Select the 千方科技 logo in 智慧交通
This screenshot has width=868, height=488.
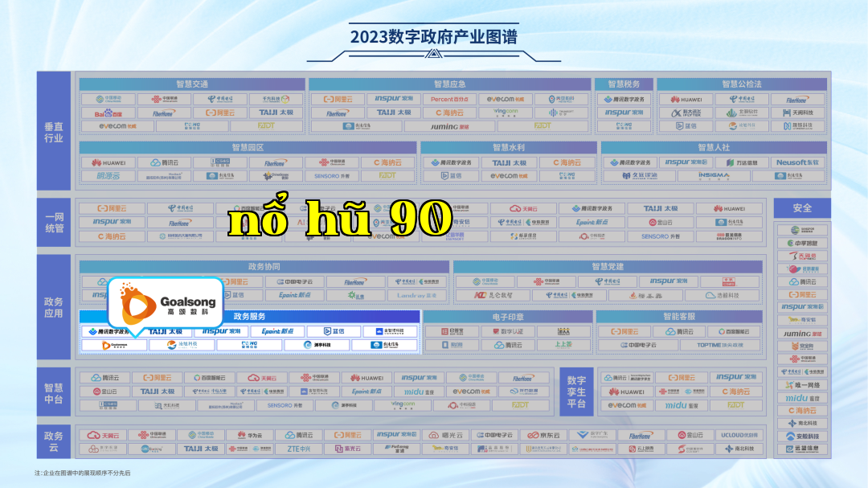pyautogui.click(x=276, y=99)
